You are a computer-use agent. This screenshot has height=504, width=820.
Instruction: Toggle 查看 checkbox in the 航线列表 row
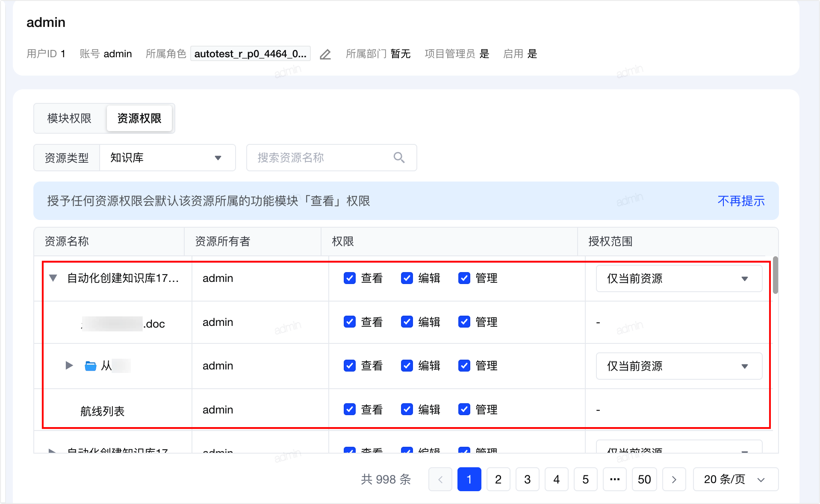350,409
